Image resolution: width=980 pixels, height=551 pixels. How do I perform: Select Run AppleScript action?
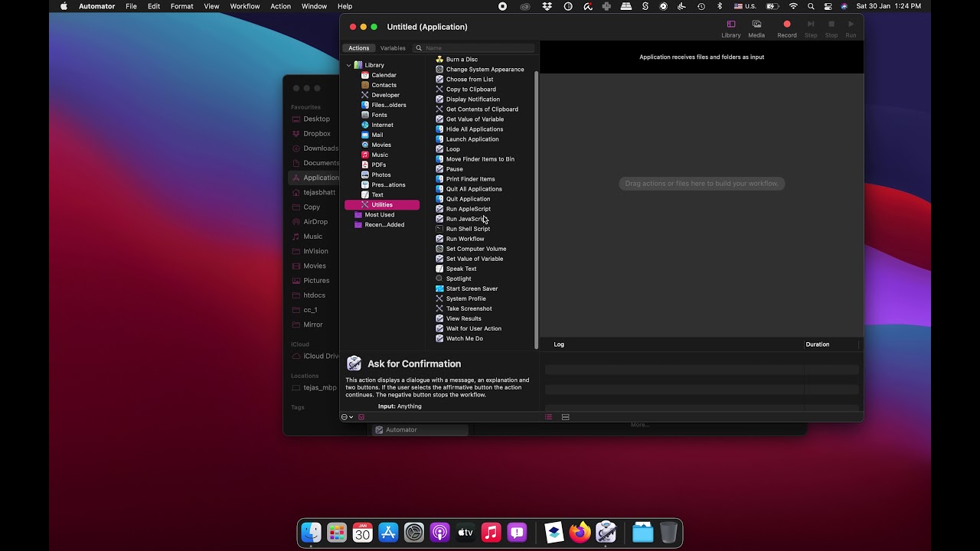point(468,208)
